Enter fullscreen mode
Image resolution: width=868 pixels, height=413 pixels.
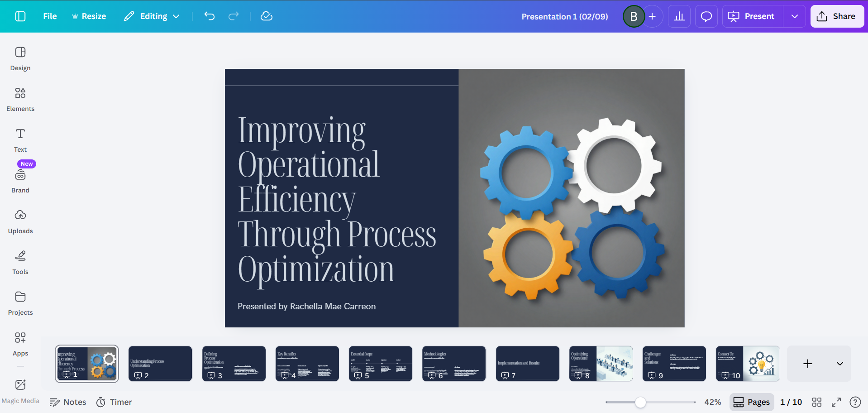[x=836, y=402]
